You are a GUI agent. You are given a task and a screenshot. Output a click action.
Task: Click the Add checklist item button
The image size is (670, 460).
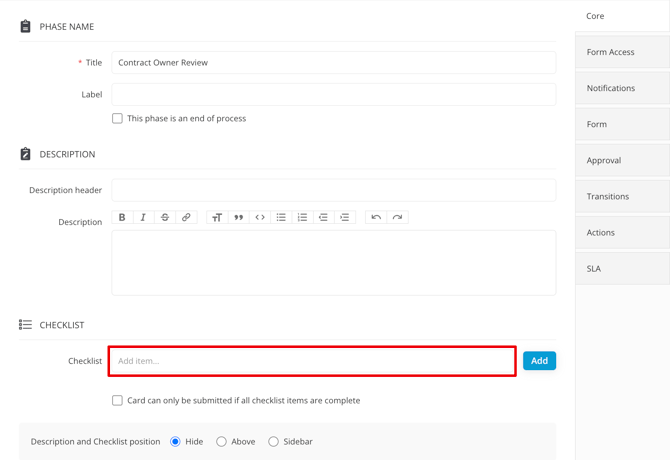click(539, 361)
